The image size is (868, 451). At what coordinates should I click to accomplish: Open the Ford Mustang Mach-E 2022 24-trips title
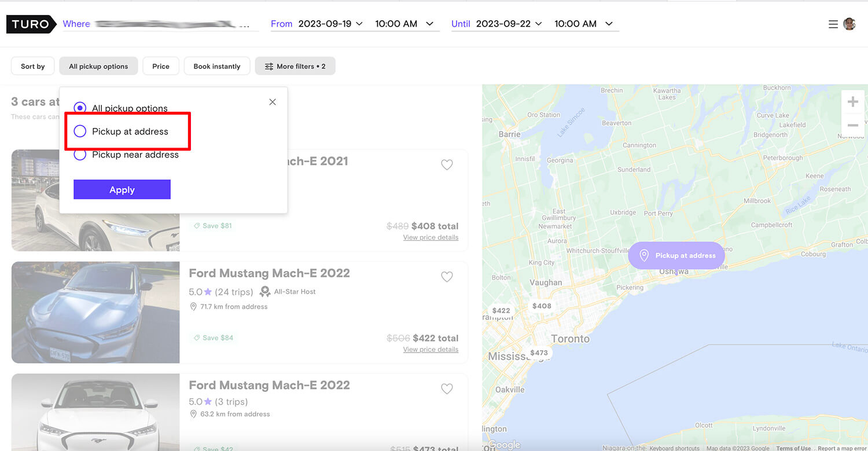click(269, 273)
